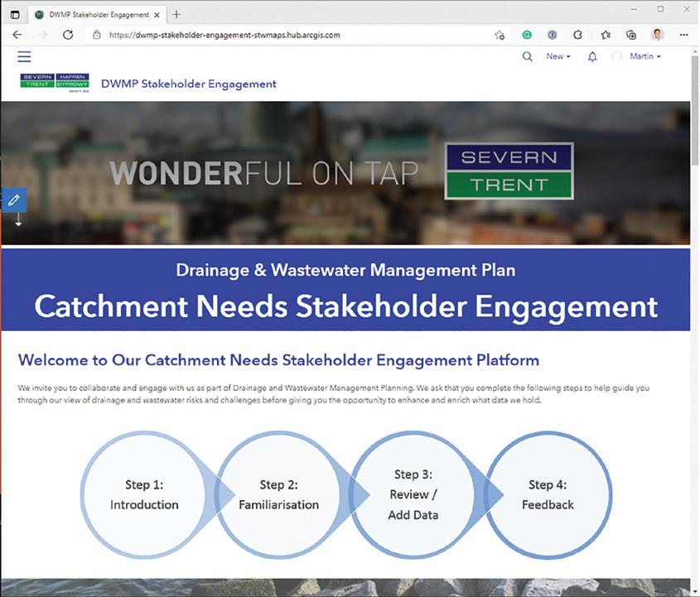
Task: Open the Collections icon
Action: pos(631,35)
